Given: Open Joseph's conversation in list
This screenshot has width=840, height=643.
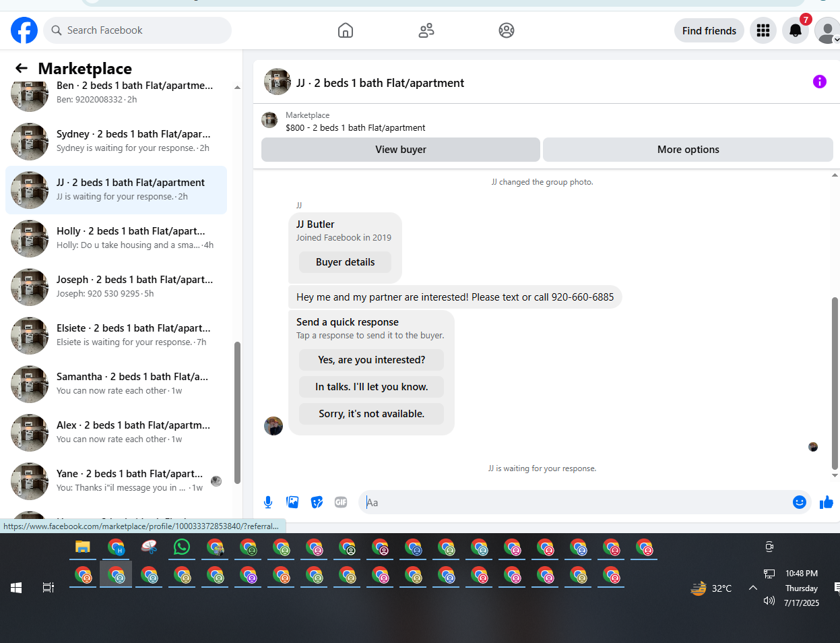Looking at the screenshot, I should pos(116,287).
